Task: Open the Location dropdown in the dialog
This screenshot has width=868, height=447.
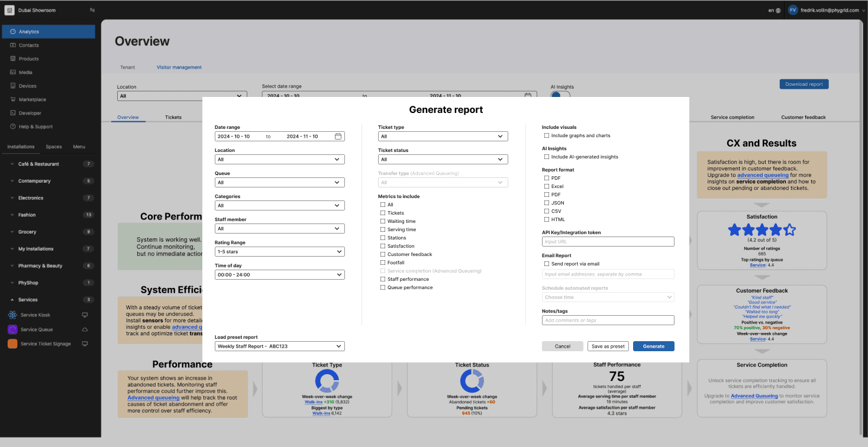Action: (279, 159)
